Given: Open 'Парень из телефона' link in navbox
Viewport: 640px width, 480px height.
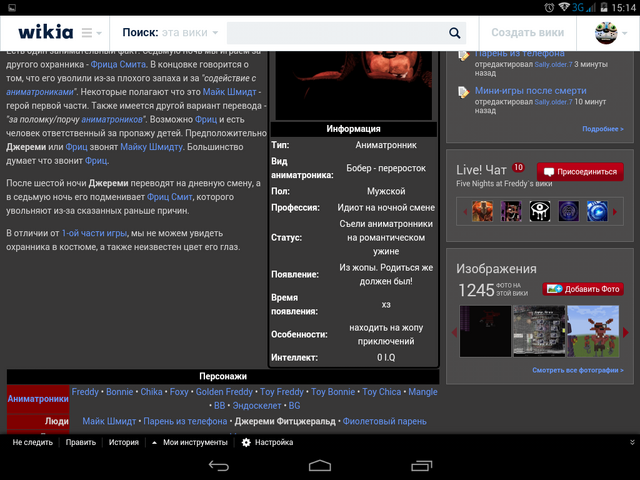Looking at the screenshot, I should (185, 421).
